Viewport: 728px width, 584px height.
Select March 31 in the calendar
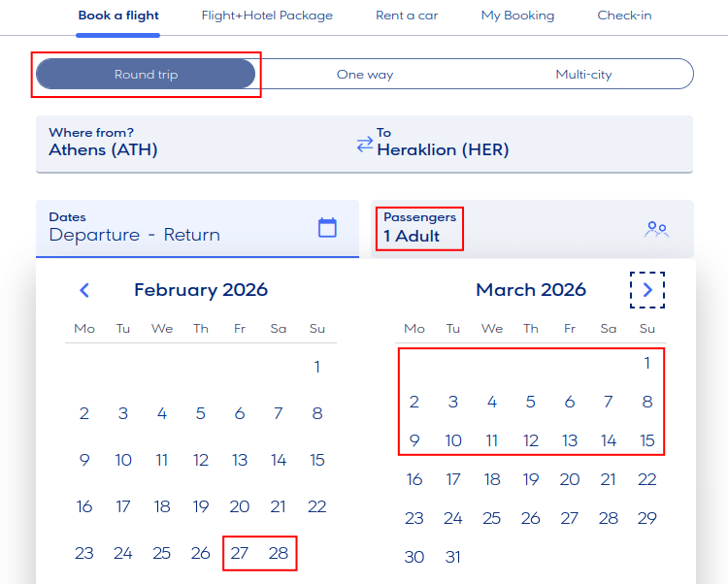453,558
